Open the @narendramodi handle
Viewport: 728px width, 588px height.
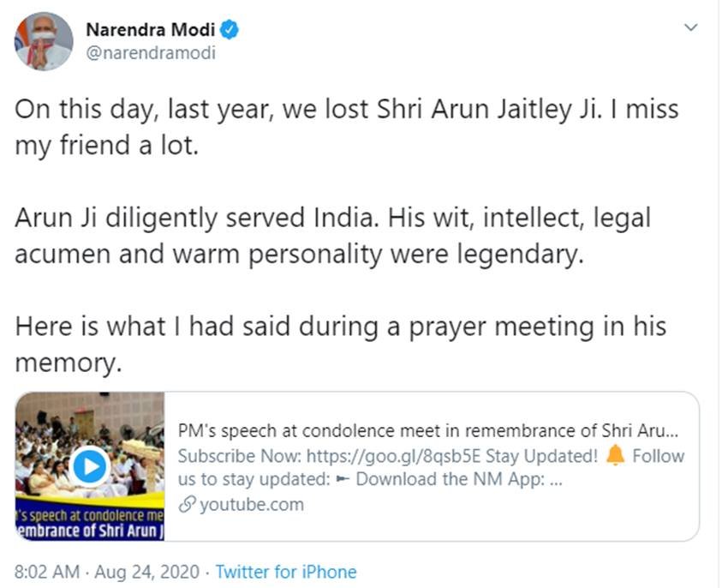[152, 52]
